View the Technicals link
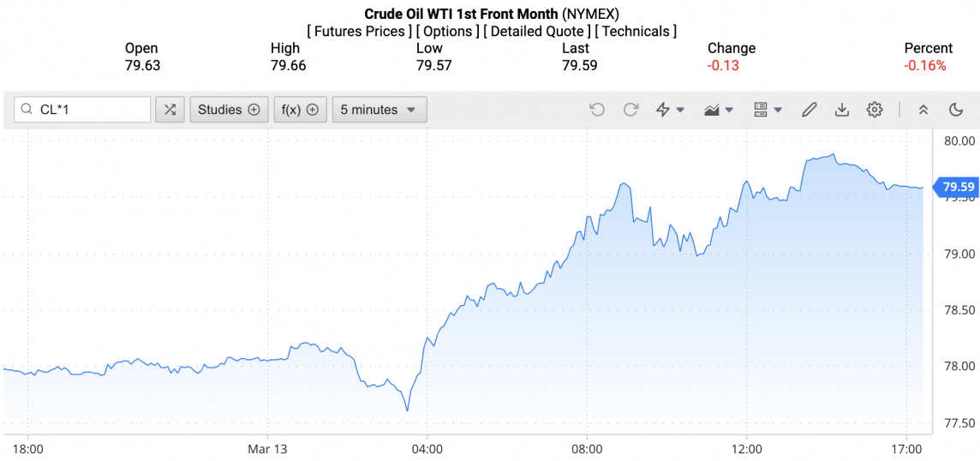The image size is (980, 461). coord(636,32)
